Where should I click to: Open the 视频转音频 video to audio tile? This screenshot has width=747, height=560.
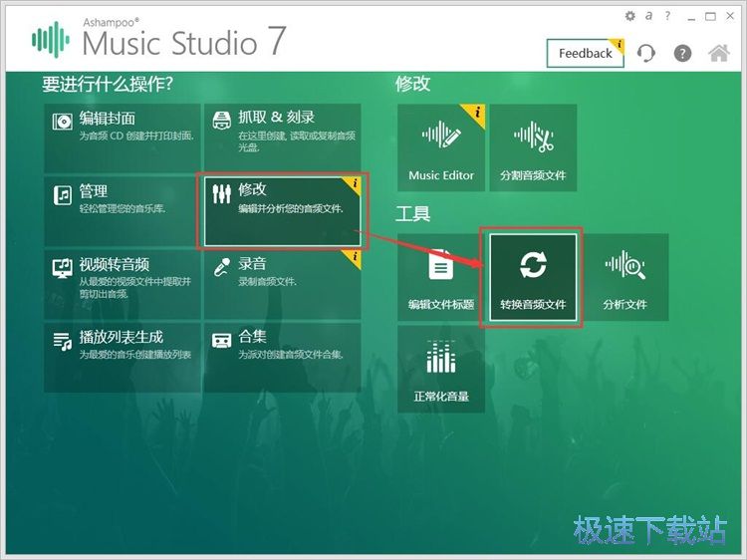click(x=122, y=285)
